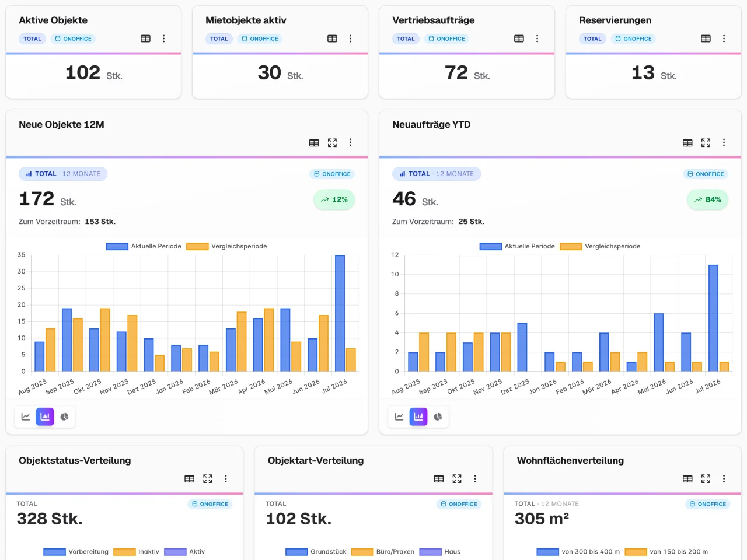Click ONOFFICE badge in Neue Objekte 12M panel
The width and height of the screenshot is (747, 560).
[x=332, y=174]
